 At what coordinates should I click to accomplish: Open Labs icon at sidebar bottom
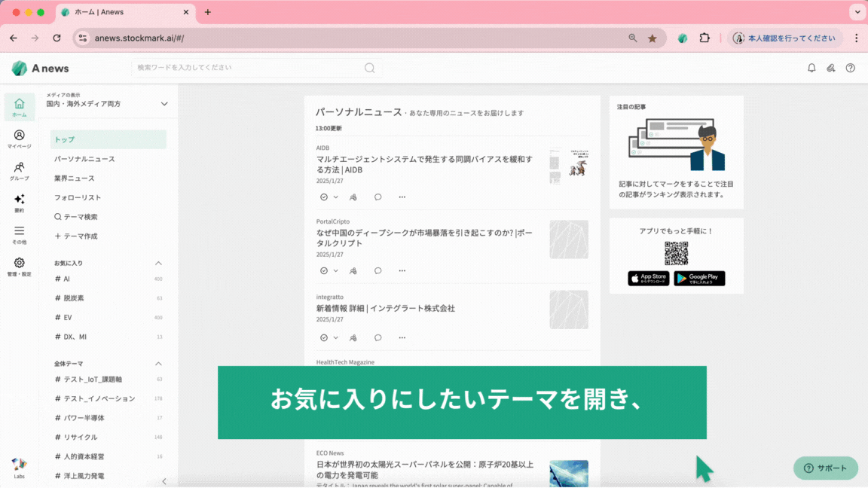[x=20, y=468]
